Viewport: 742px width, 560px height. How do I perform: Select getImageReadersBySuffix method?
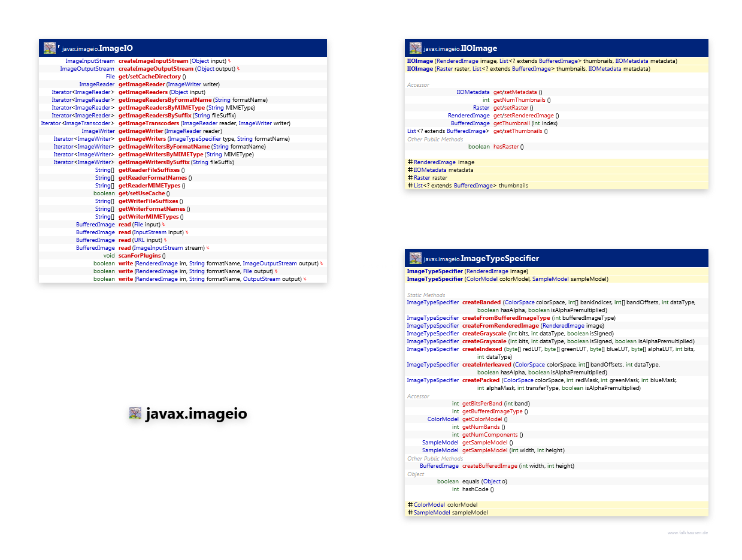pos(155,116)
